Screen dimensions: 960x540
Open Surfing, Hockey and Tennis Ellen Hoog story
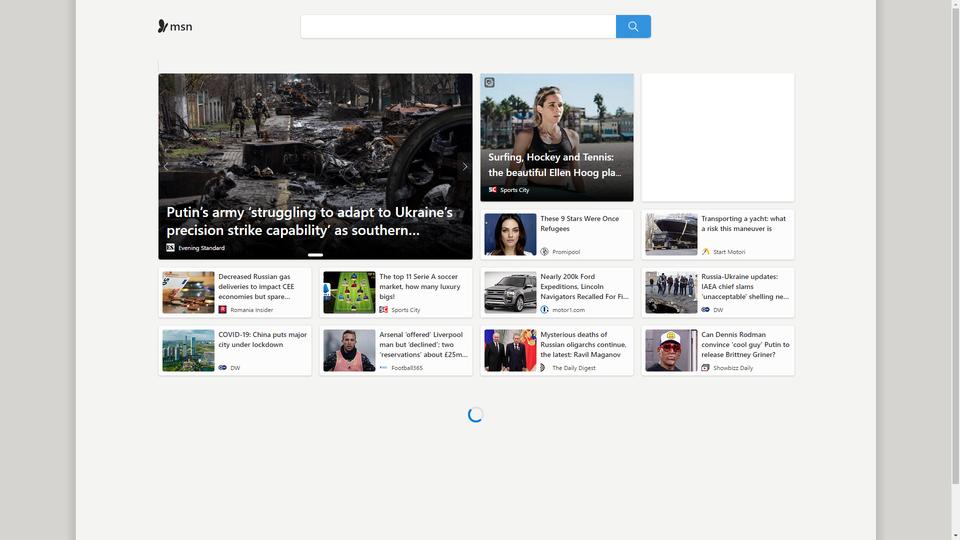click(555, 165)
